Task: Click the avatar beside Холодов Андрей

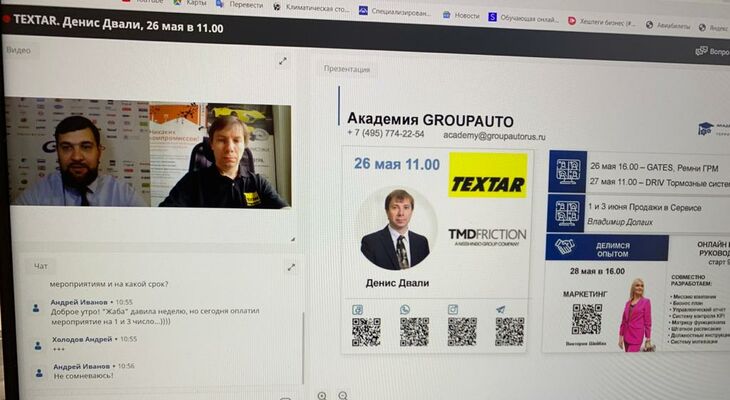Action: point(38,345)
